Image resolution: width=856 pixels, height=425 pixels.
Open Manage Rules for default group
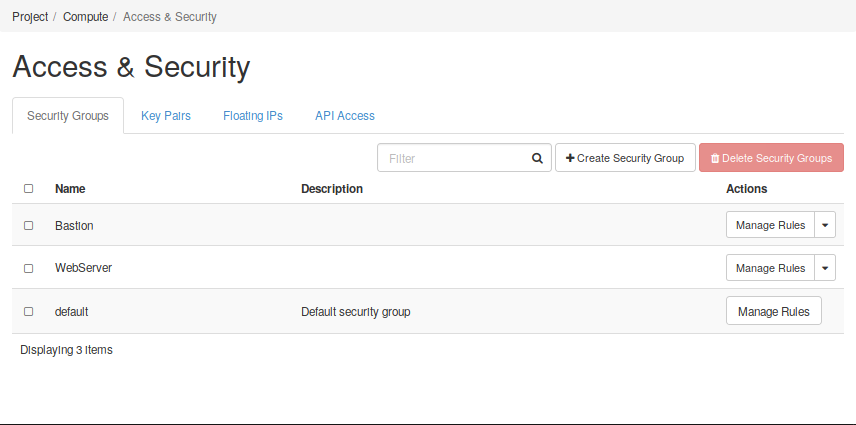click(773, 311)
